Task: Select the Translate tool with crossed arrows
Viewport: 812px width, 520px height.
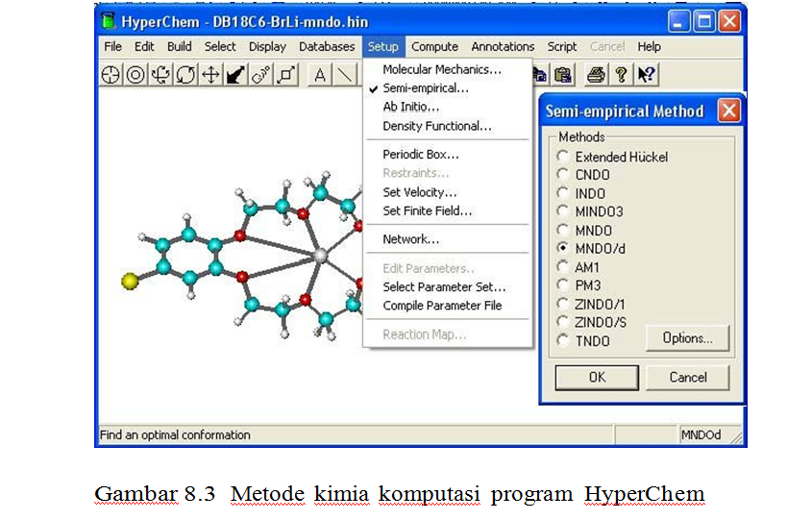Action: (x=210, y=75)
